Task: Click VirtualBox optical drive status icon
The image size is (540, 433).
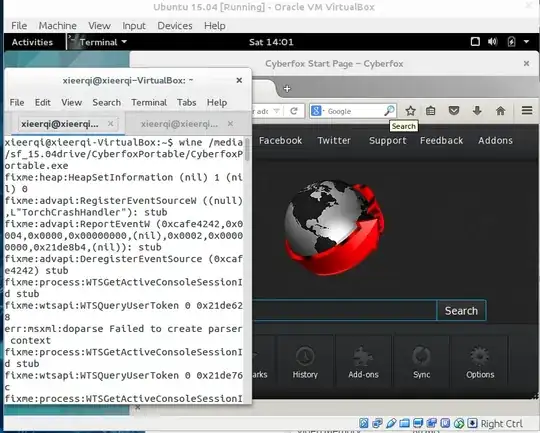Action: (377, 423)
